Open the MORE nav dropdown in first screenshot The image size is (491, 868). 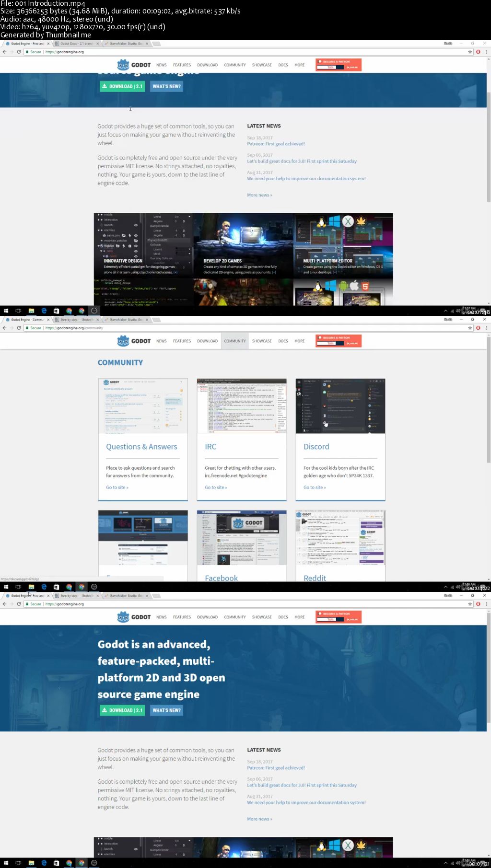point(300,65)
